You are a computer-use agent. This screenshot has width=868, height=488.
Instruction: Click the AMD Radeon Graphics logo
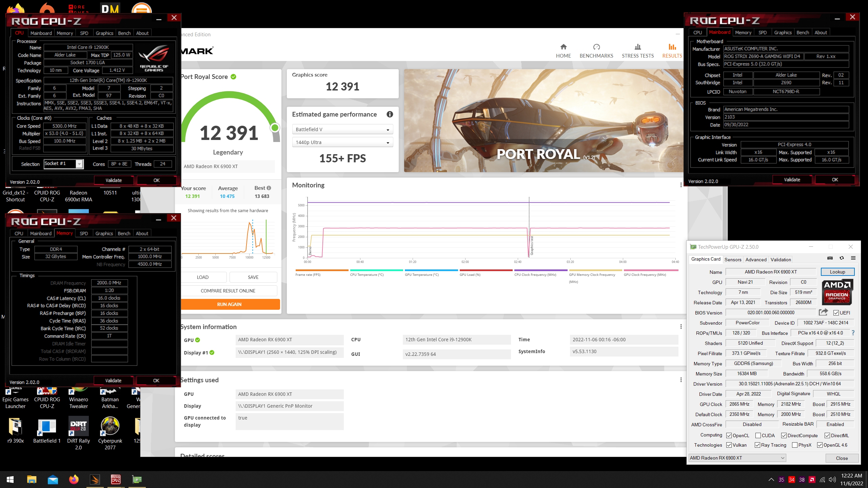click(837, 291)
